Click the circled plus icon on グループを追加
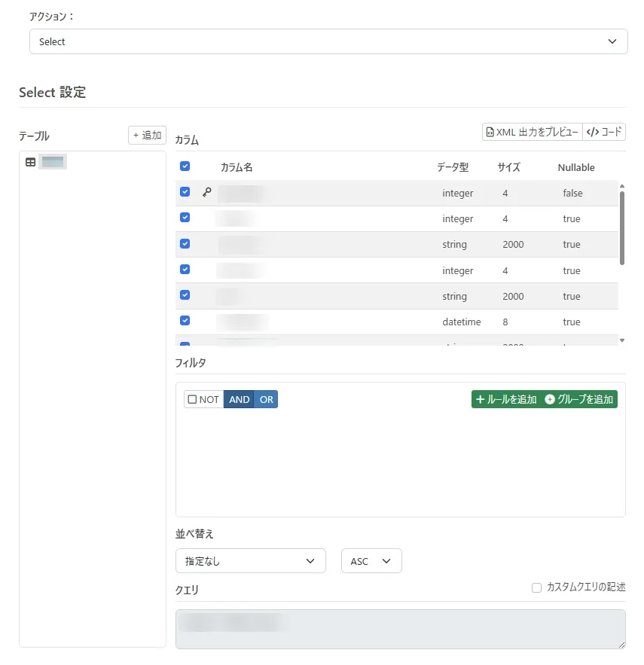644x665 pixels. 551,399
